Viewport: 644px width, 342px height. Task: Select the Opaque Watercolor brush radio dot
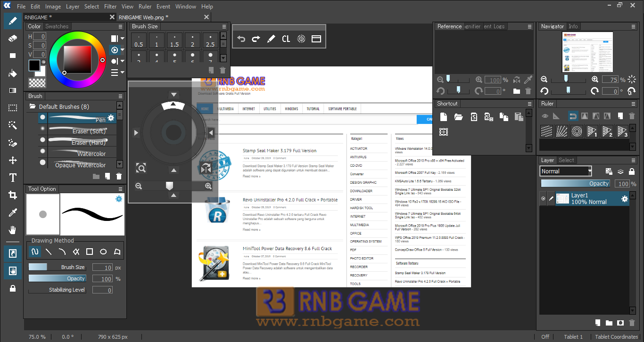tap(43, 163)
